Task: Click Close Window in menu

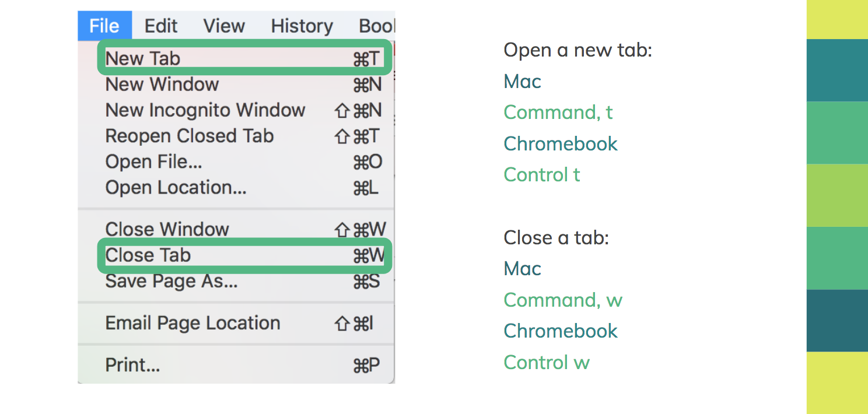Action: click(x=167, y=229)
